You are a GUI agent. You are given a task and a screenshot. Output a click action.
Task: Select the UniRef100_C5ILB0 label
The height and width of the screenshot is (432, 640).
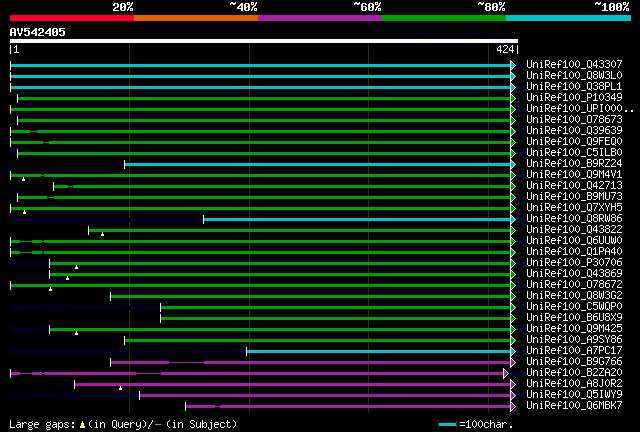[574, 152]
